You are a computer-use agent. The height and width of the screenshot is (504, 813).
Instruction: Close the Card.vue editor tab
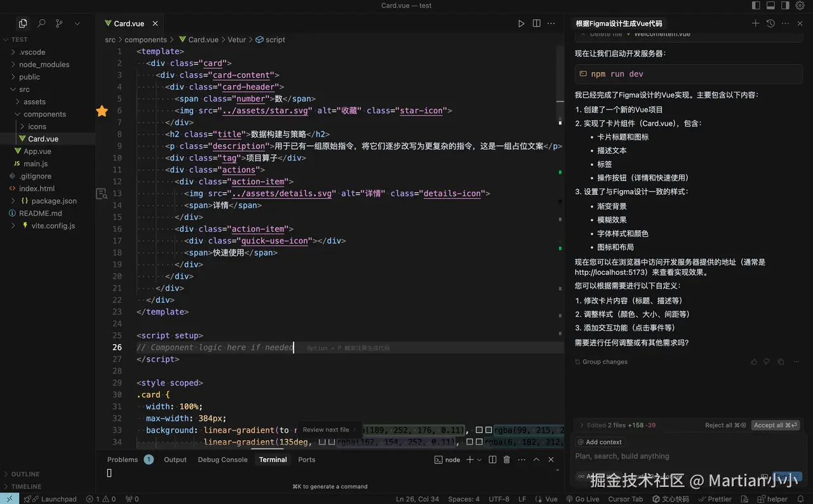(x=155, y=23)
